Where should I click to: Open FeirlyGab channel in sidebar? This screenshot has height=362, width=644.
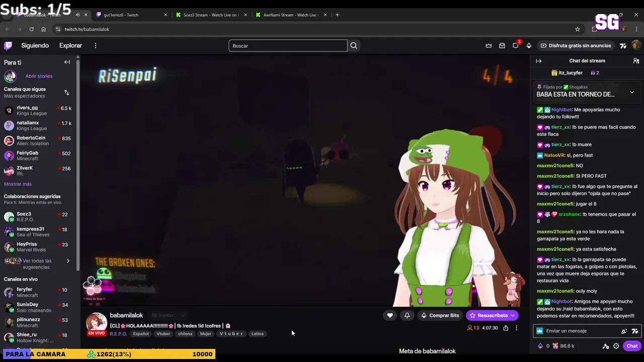tap(38, 156)
